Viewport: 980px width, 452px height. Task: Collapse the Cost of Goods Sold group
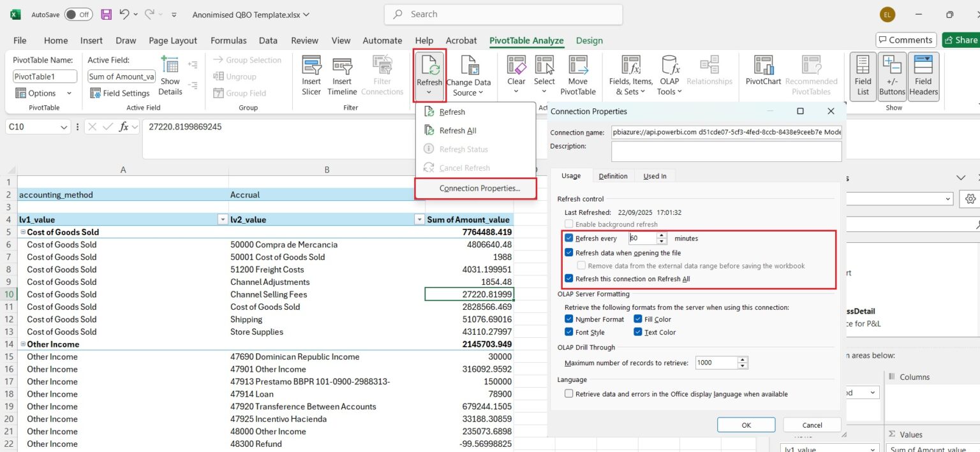tap(23, 232)
